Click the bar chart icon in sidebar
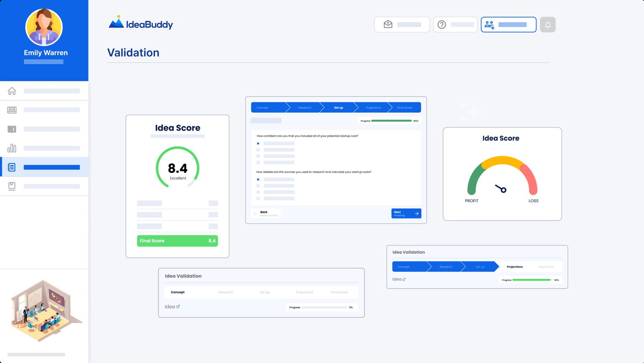 [12, 148]
